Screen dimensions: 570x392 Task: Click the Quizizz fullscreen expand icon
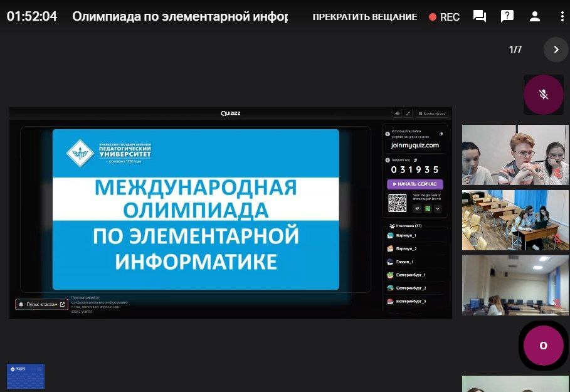408,114
